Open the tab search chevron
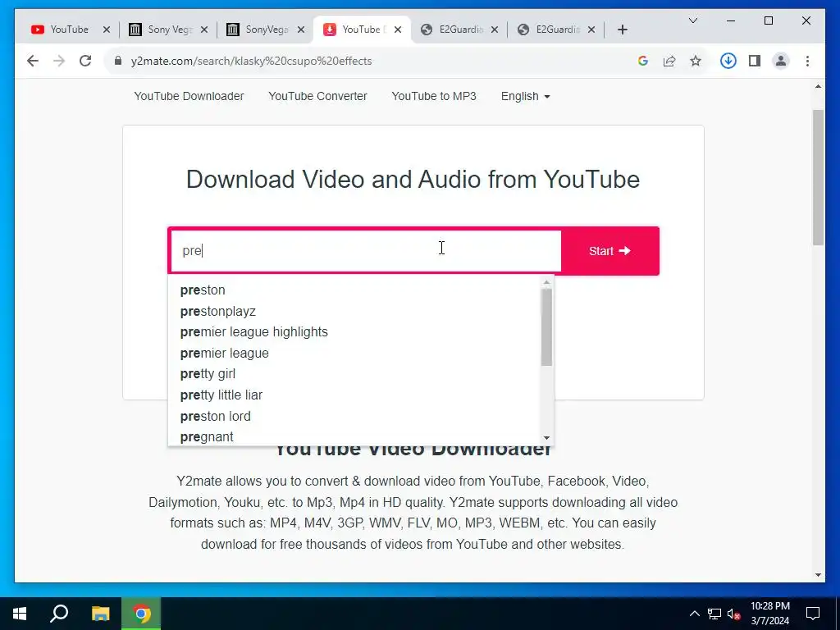Image resolution: width=840 pixels, height=630 pixels. coord(692,21)
